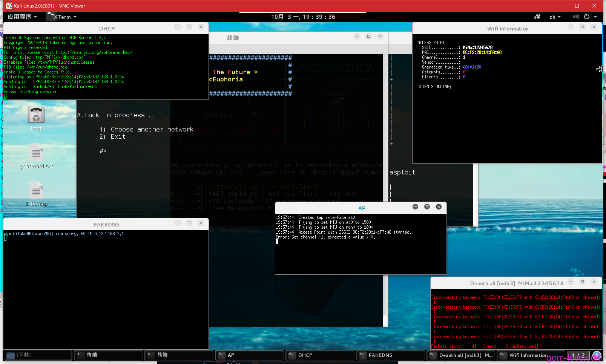Click the DHCP window title bar

click(x=106, y=28)
